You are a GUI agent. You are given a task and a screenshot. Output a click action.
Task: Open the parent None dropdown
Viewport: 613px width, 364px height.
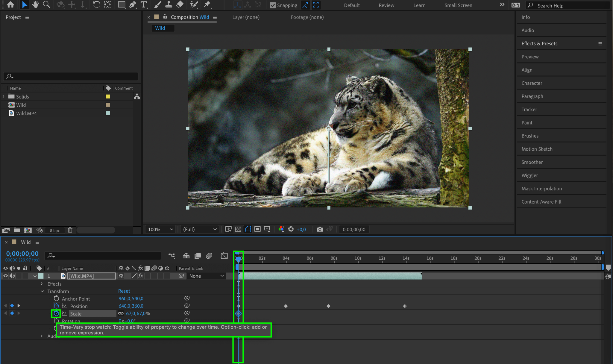(x=206, y=276)
